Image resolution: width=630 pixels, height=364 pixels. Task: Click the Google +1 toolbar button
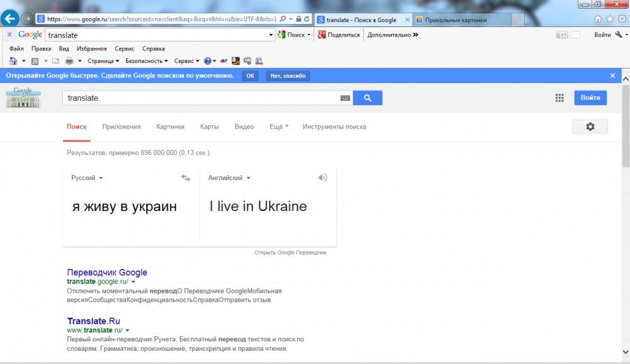[562, 35]
